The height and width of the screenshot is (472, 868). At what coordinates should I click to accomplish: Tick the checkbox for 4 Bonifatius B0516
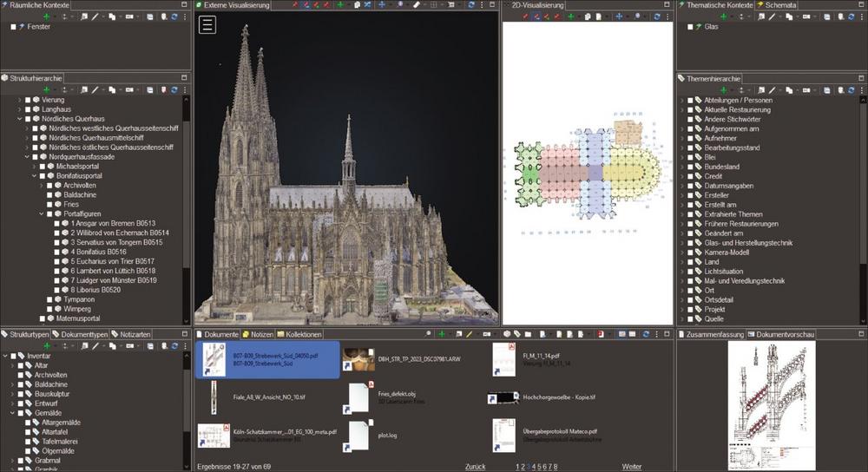tap(56, 252)
